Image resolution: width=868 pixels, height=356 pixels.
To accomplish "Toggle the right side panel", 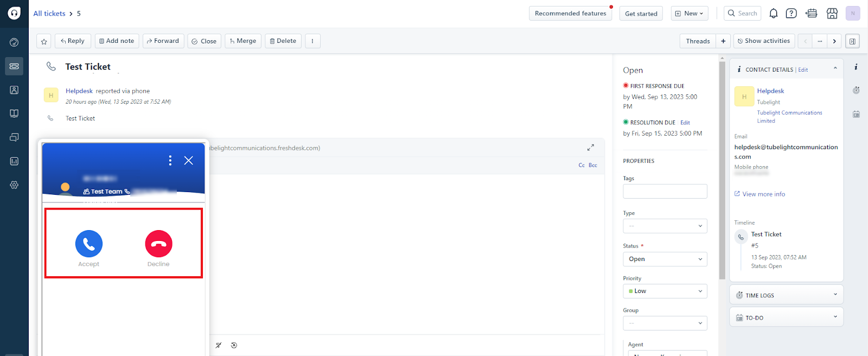I will click(x=852, y=41).
